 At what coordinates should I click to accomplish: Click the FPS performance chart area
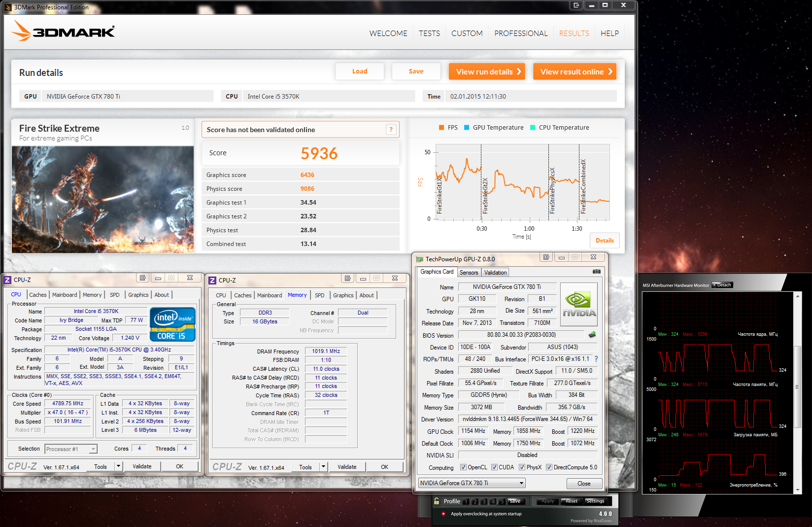(x=522, y=182)
